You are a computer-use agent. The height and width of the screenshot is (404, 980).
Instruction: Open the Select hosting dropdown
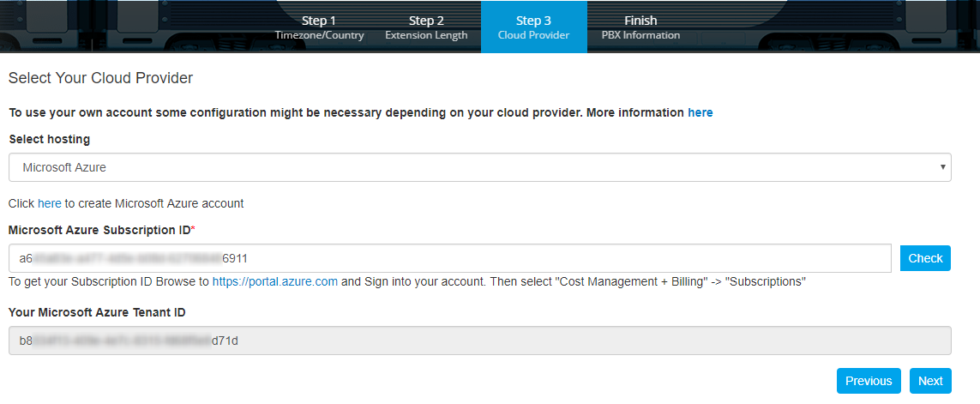pyautogui.click(x=480, y=167)
